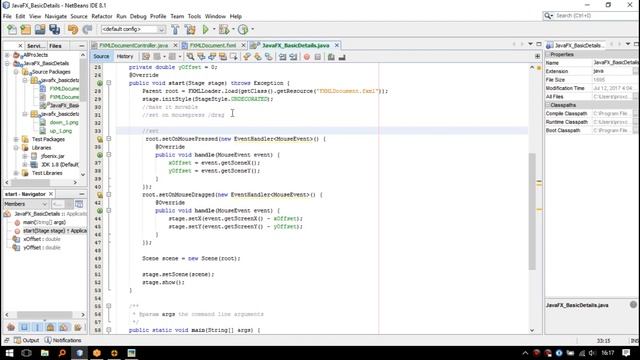Click the Undo arrow icon

click(73, 29)
